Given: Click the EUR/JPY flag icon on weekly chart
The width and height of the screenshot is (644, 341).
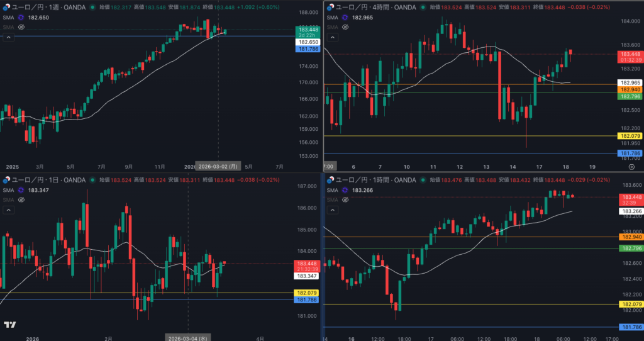Looking at the screenshot, I should pos(7,7).
